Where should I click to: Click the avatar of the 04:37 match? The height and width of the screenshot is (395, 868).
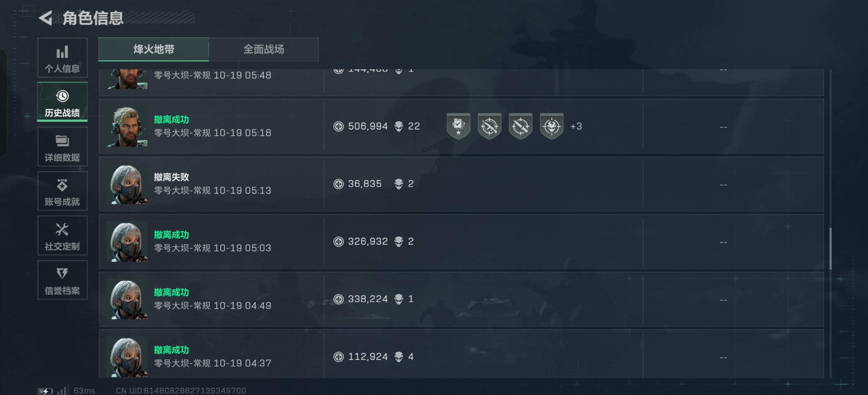pos(127,357)
